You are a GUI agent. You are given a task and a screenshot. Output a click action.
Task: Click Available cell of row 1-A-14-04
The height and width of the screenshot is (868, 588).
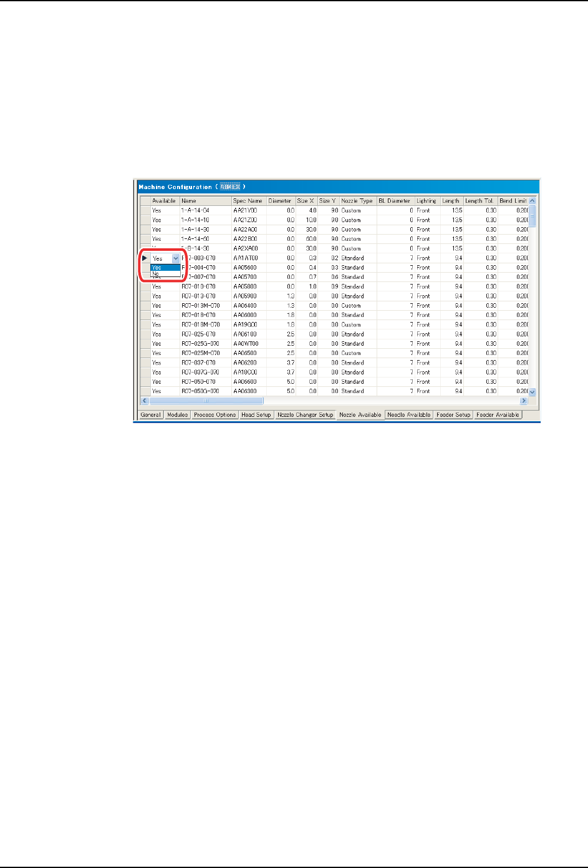click(165, 211)
